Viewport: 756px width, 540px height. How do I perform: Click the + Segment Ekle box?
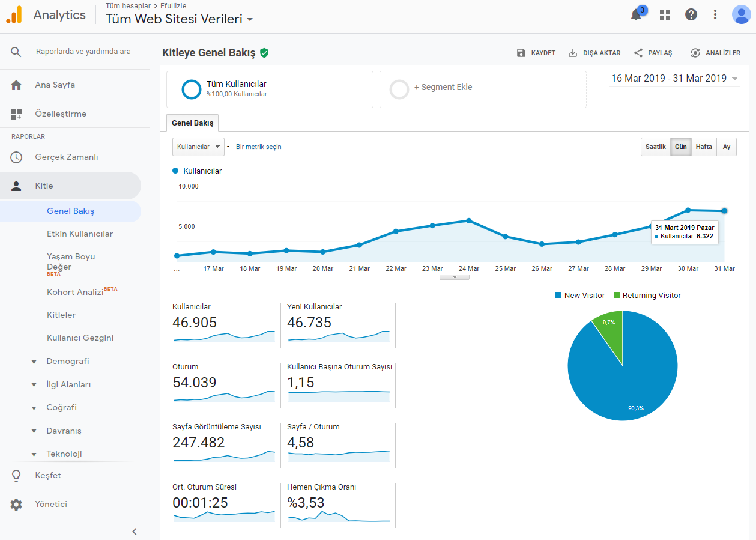pos(483,89)
